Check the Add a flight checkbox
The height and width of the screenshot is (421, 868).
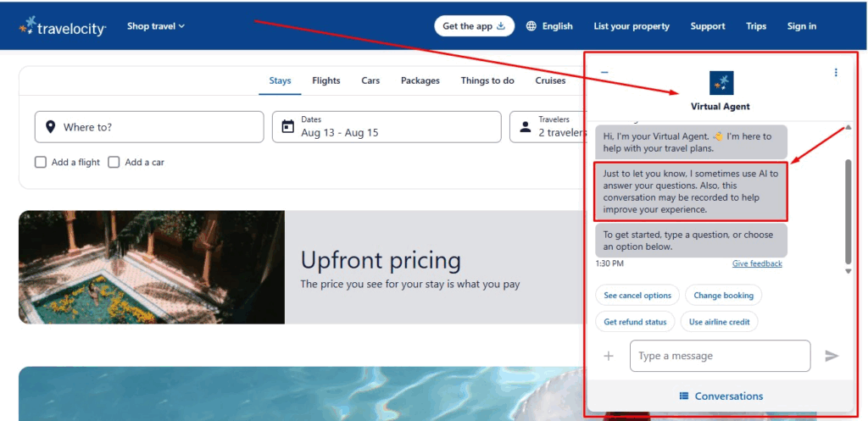pos(41,162)
